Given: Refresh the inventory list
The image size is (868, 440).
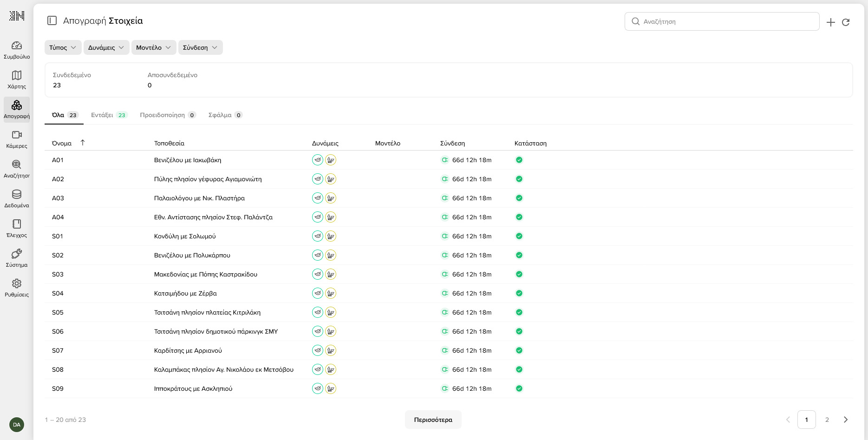Looking at the screenshot, I should click(846, 22).
